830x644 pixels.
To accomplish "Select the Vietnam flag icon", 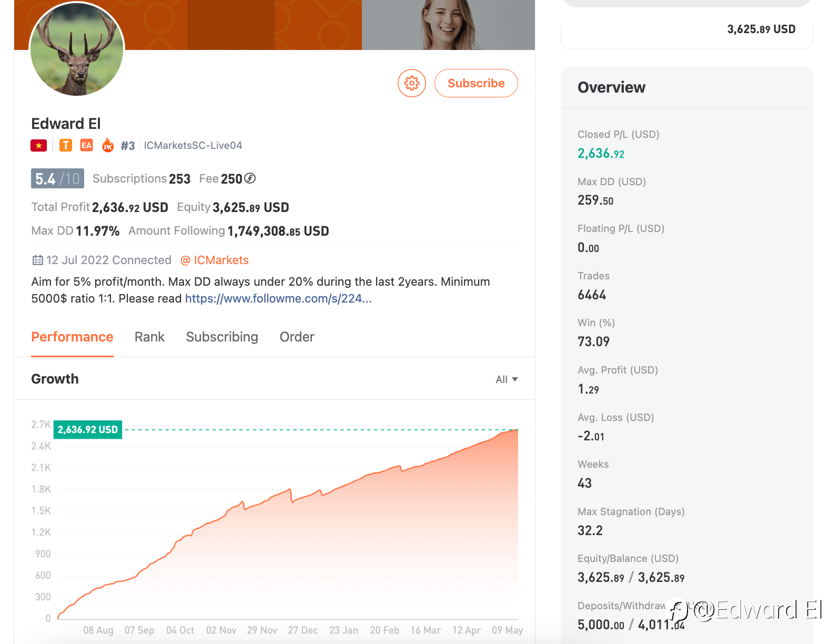I will tap(39, 146).
